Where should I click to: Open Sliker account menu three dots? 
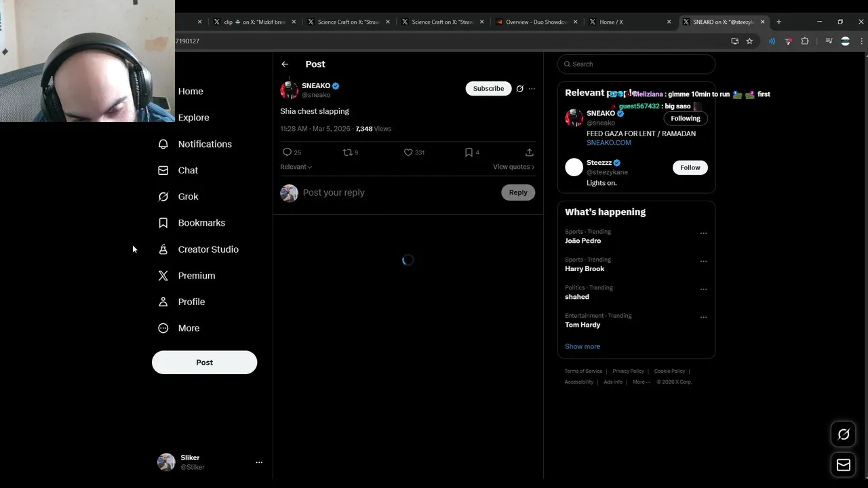click(x=258, y=462)
